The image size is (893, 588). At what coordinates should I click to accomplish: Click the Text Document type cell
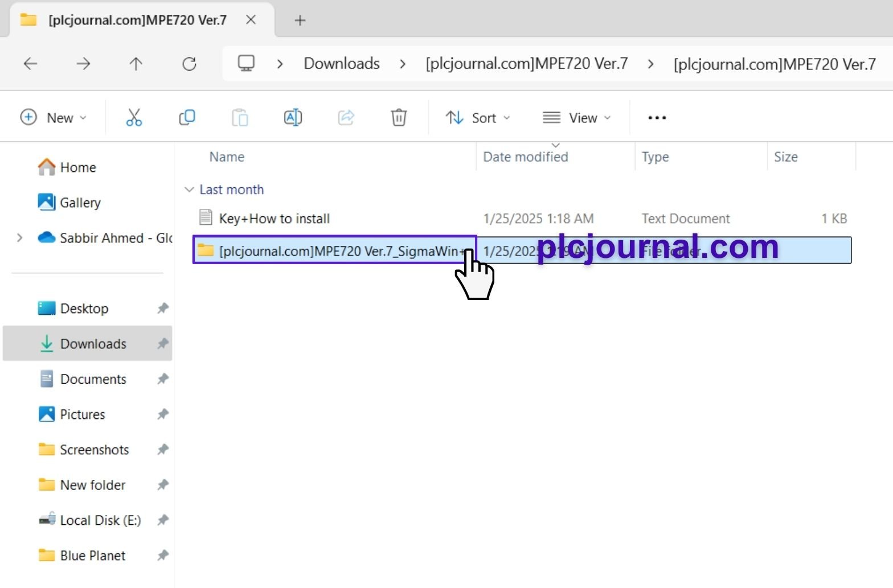pyautogui.click(x=686, y=219)
